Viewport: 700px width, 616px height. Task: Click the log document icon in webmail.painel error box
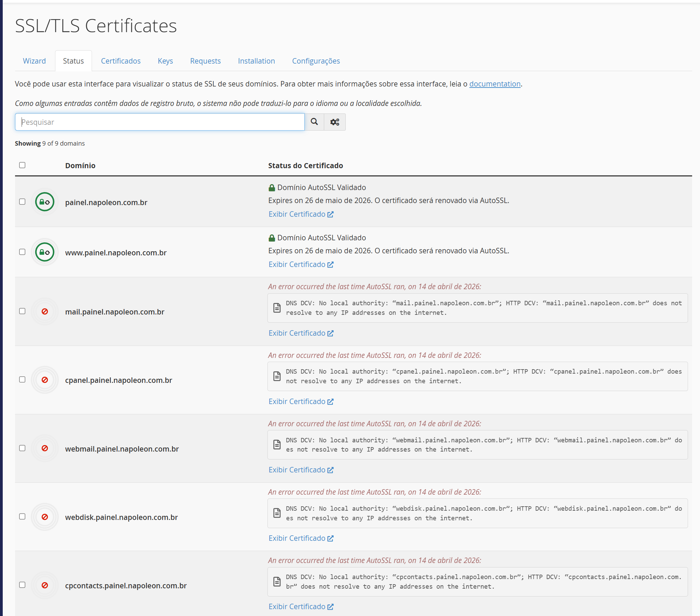[x=277, y=445]
